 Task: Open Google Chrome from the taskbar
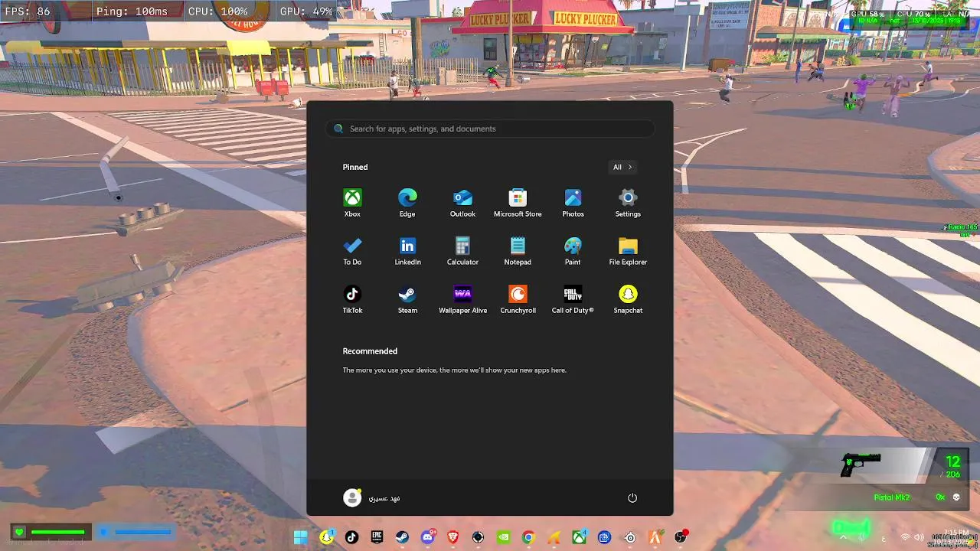click(528, 537)
